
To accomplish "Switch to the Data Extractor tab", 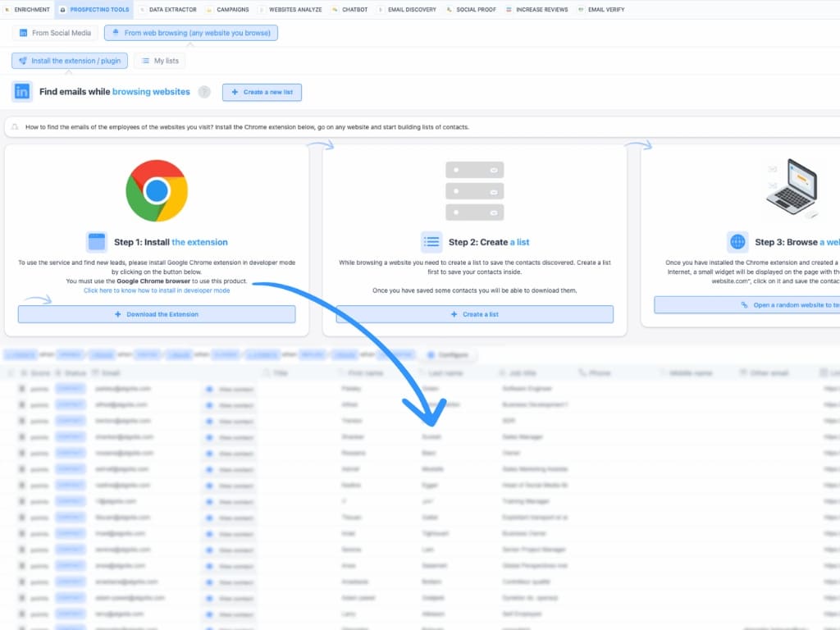I will tap(167, 10).
